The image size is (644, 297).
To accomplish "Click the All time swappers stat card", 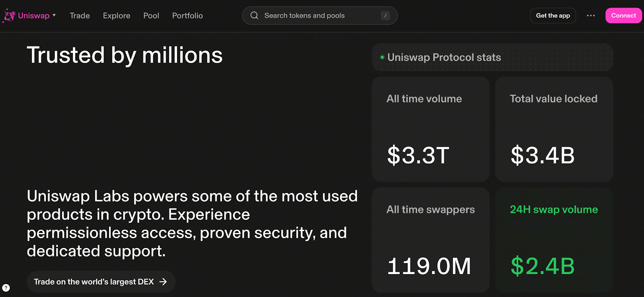I will 431,240.
